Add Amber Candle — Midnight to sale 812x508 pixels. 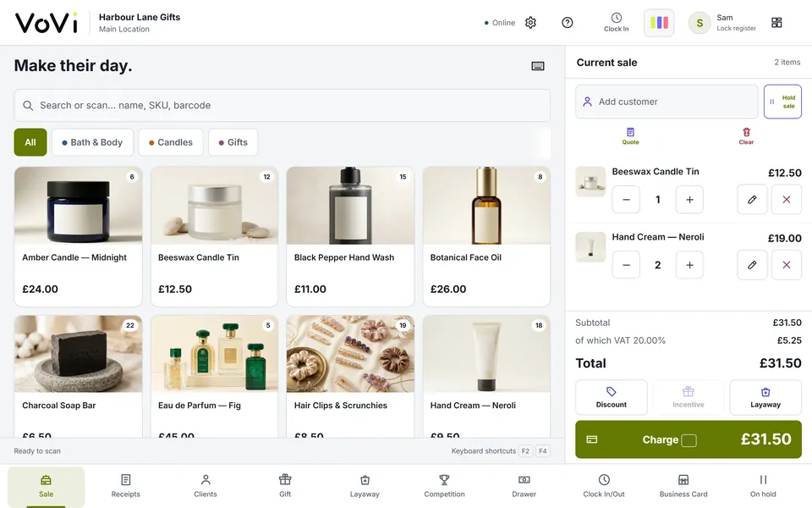pyautogui.click(x=78, y=236)
